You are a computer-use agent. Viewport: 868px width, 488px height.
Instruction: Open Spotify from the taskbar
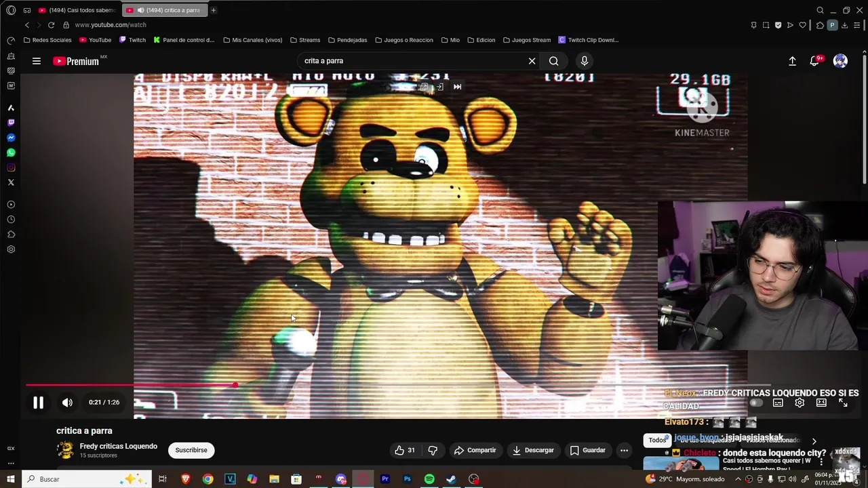coord(429,479)
